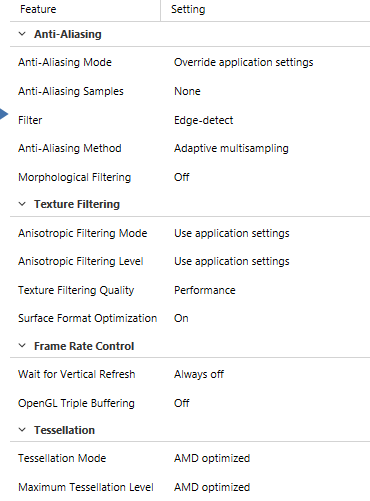Open the Wait for Vertical Refresh setting

coord(199,374)
